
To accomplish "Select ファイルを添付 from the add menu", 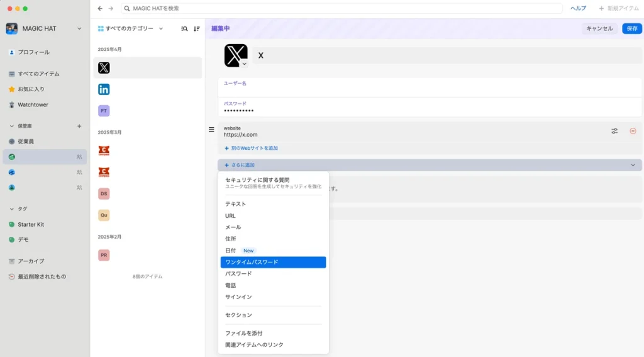I will [244, 333].
